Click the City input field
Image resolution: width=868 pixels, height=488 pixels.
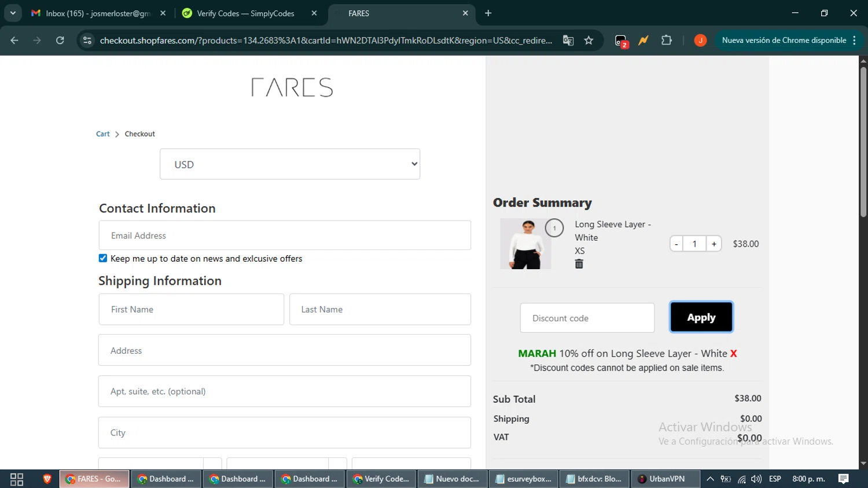click(x=285, y=432)
